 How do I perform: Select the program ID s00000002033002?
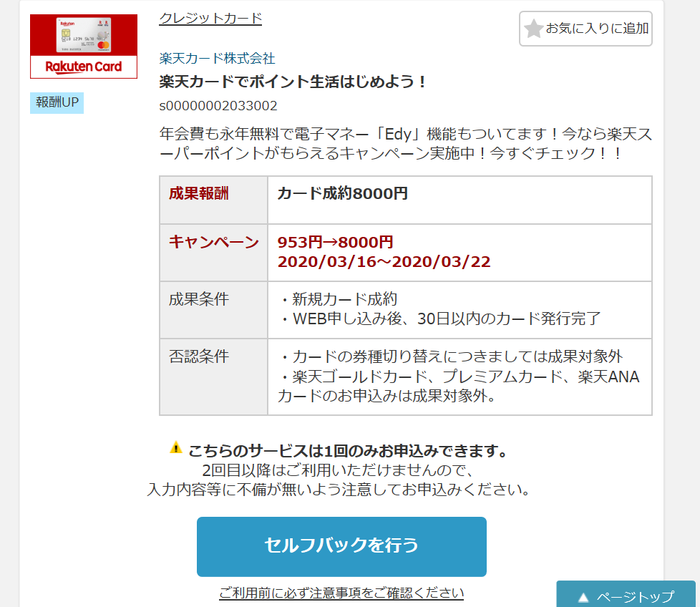tap(218, 106)
